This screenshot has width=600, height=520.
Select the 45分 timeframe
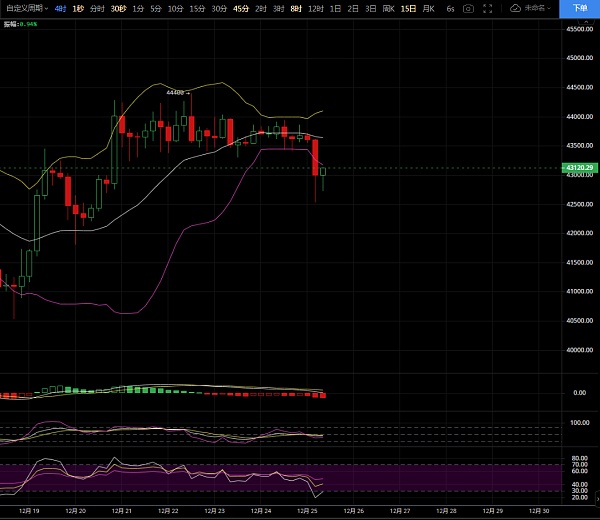pyautogui.click(x=241, y=8)
